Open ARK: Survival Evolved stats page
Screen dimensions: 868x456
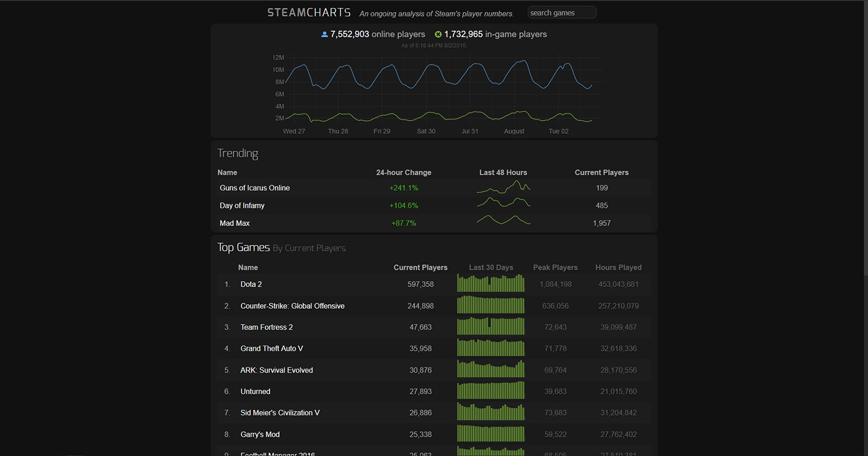click(x=276, y=370)
